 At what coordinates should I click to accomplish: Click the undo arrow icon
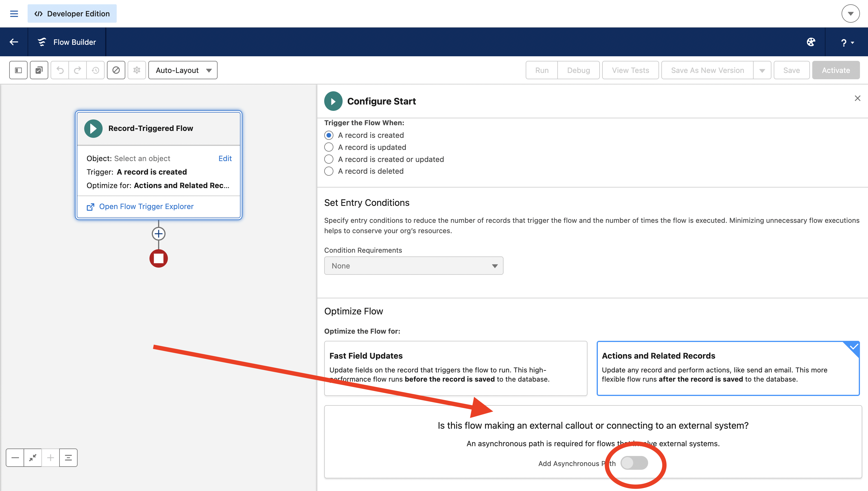pyautogui.click(x=60, y=70)
